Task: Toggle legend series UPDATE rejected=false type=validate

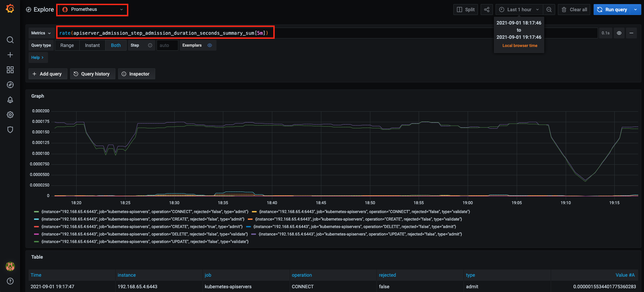Action: click(145, 242)
